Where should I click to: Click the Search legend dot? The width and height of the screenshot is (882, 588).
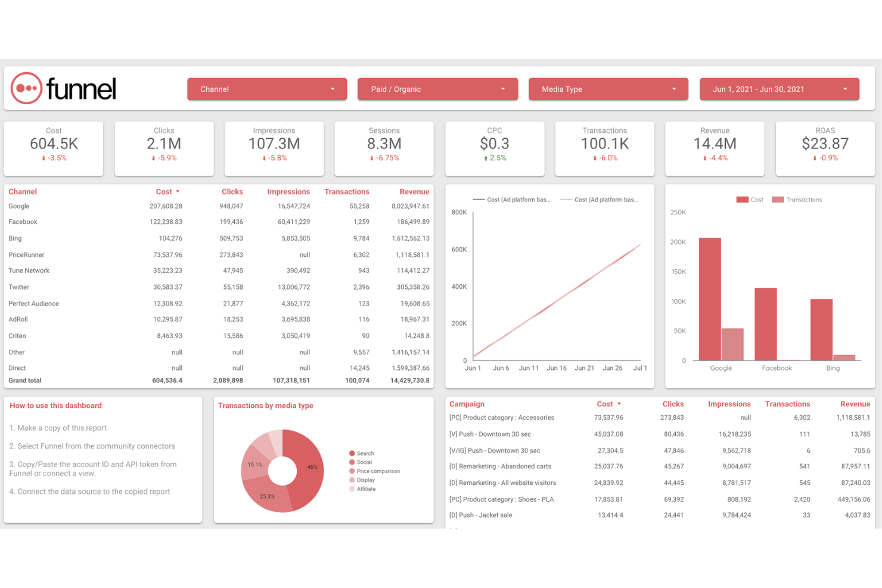click(352, 453)
